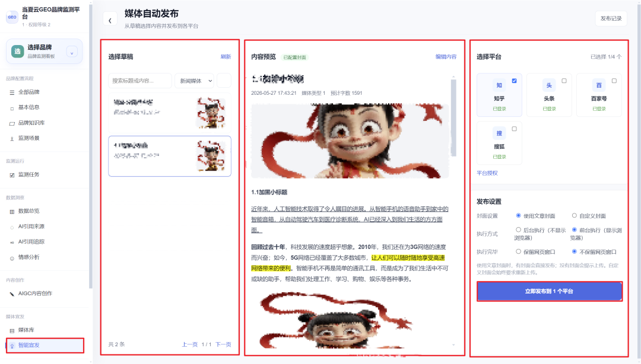Go back using the left chevron button
This screenshot has width=641, height=364.
pos(110,20)
